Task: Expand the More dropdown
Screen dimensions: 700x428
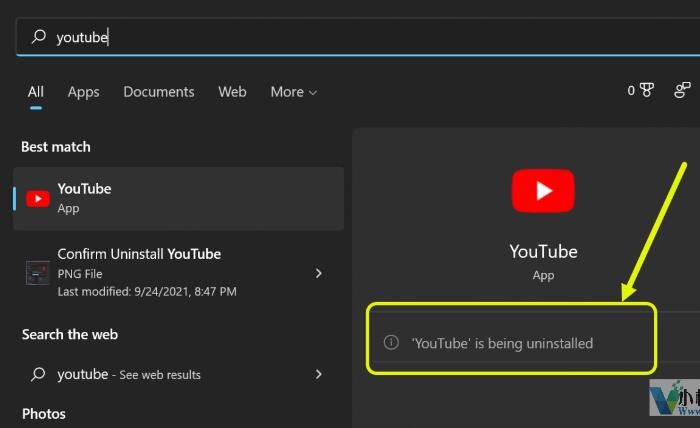Action: click(293, 92)
